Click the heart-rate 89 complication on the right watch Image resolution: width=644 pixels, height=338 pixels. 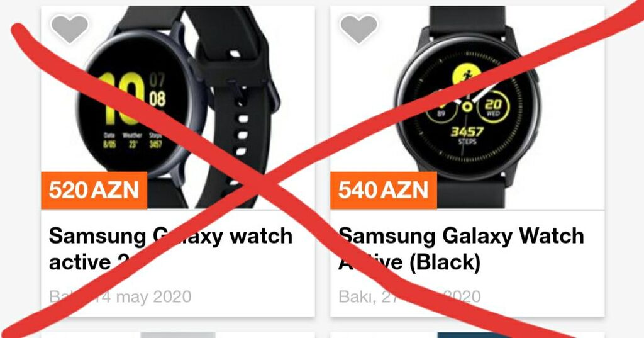click(441, 110)
